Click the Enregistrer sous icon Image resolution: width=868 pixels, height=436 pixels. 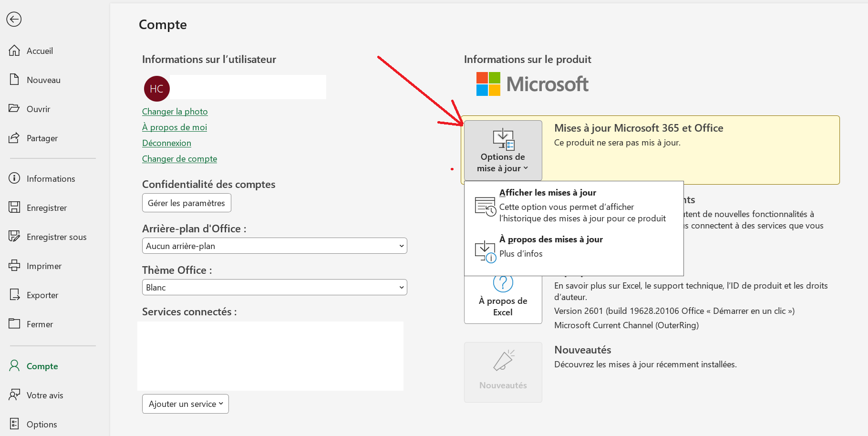pos(14,237)
